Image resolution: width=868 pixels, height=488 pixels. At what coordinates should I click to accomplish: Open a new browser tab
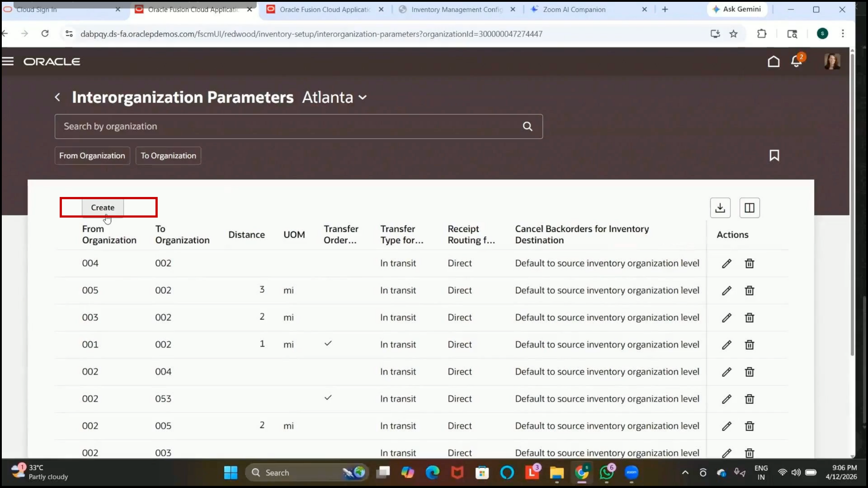pos(665,9)
